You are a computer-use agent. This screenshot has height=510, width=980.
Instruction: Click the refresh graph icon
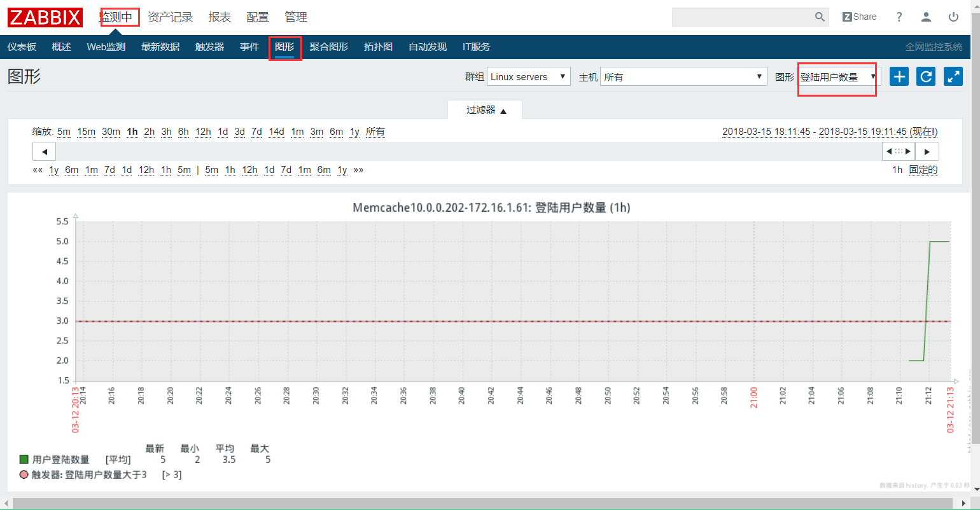coord(926,76)
